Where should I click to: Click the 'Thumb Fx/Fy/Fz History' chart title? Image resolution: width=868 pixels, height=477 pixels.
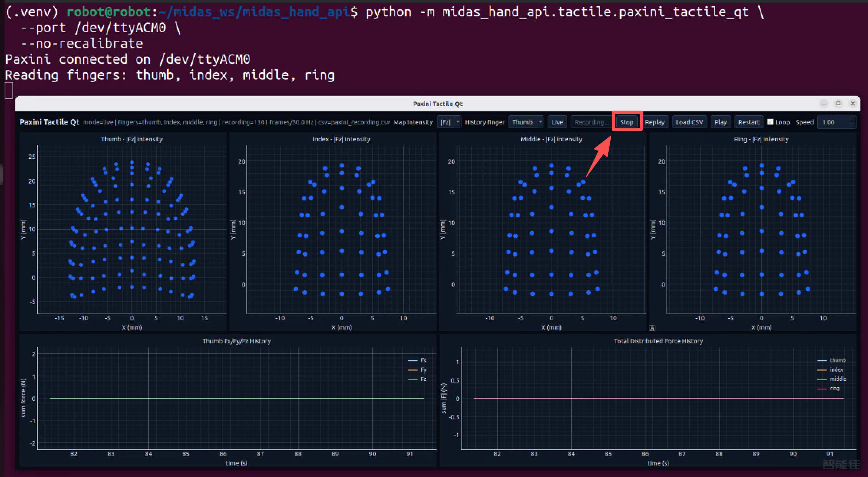click(x=236, y=341)
